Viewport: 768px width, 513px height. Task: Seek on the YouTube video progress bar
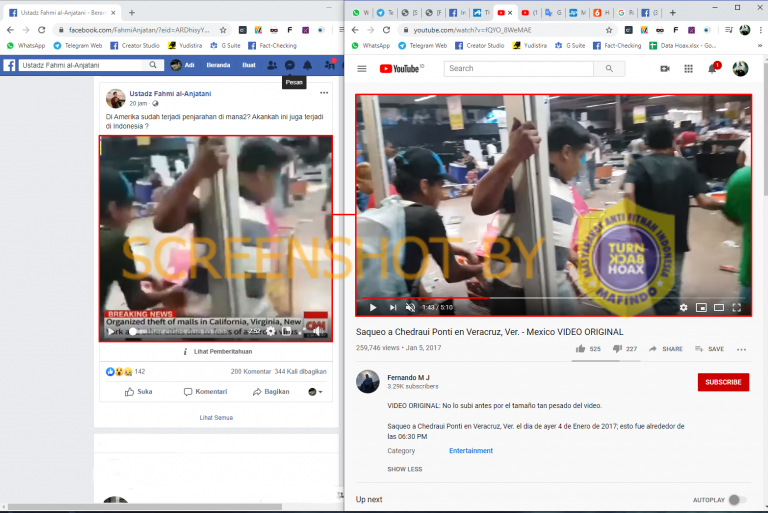click(553, 297)
